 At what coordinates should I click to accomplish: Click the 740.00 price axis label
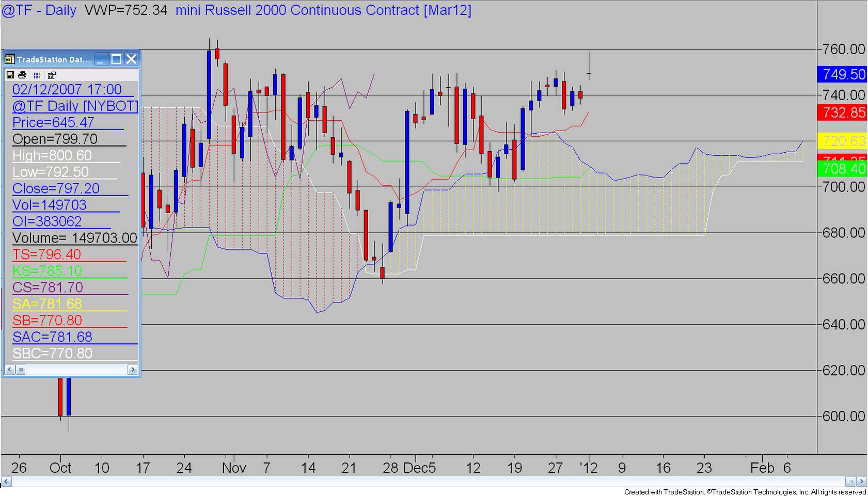[x=844, y=95]
